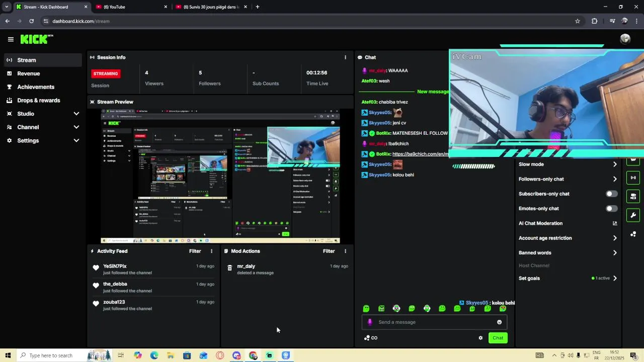Viewport: 644px width, 362px height.
Task: Go back in browser
Action: [7, 21]
